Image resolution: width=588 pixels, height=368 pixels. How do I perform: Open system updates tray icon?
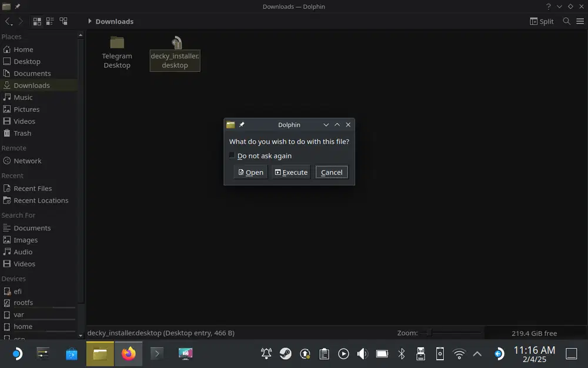(305, 354)
